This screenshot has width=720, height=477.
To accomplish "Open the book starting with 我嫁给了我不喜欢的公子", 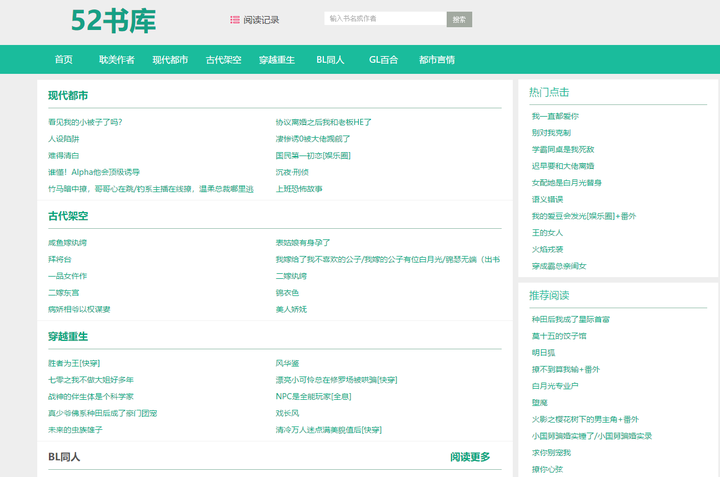I will tap(388, 259).
